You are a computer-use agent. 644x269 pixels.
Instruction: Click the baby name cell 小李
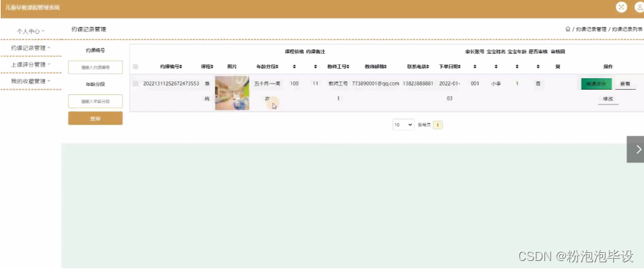[496, 84]
